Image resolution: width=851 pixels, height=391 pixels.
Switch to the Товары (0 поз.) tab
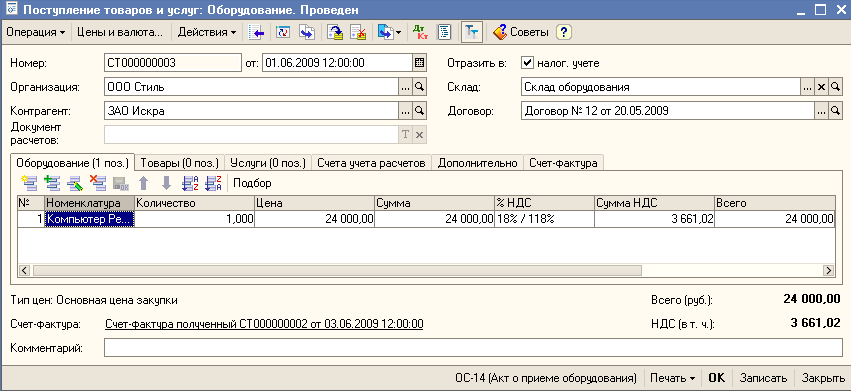pos(179,162)
